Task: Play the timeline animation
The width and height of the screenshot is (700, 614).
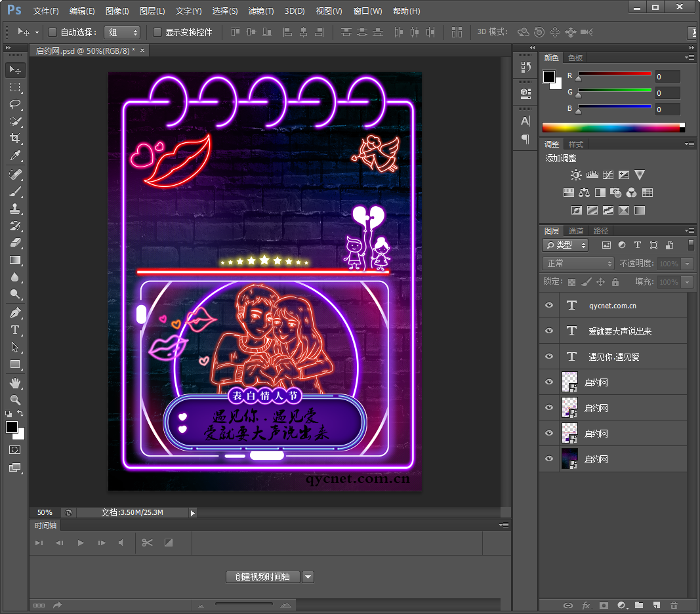Action: [81, 542]
